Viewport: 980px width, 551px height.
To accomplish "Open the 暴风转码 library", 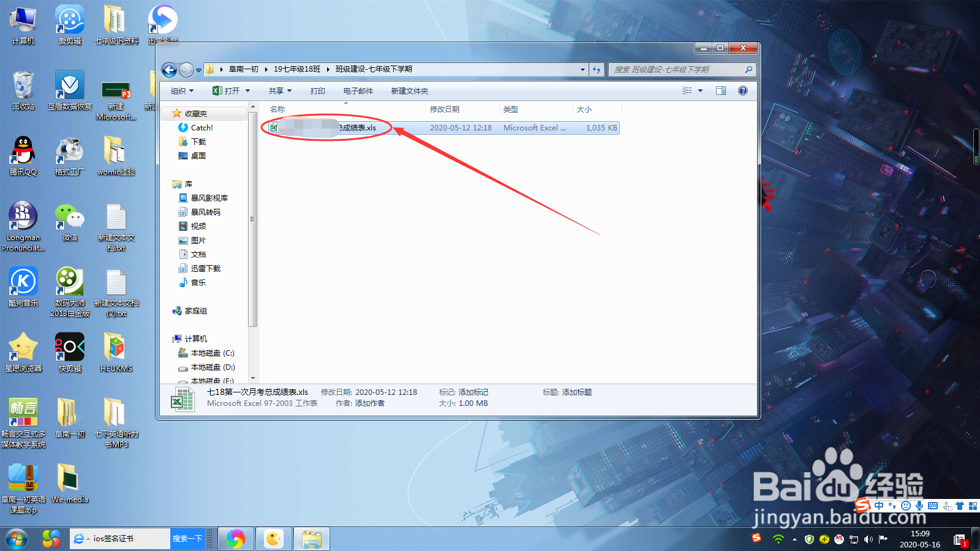I will pyautogui.click(x=200, y=212).
